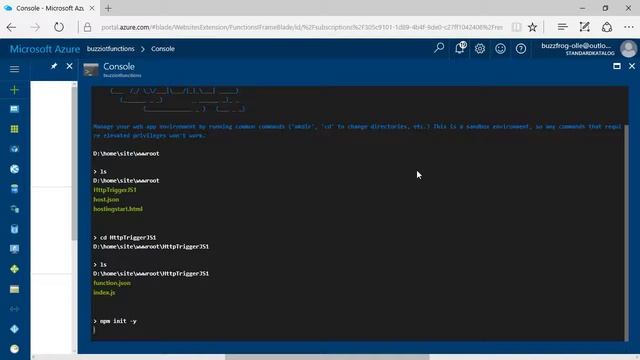Open the browser share icon
Screen dimensions: 640x360
(607, 27)
